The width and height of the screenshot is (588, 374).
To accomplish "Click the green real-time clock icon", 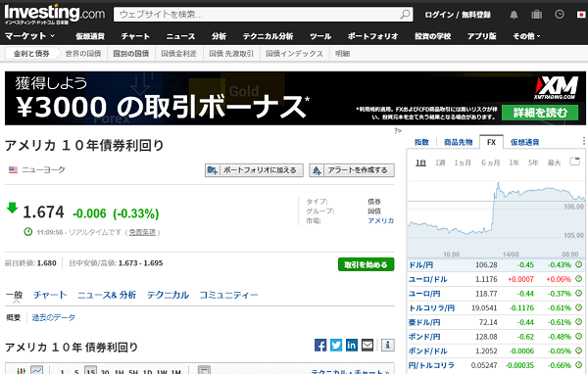I will (x=28, y=232).
